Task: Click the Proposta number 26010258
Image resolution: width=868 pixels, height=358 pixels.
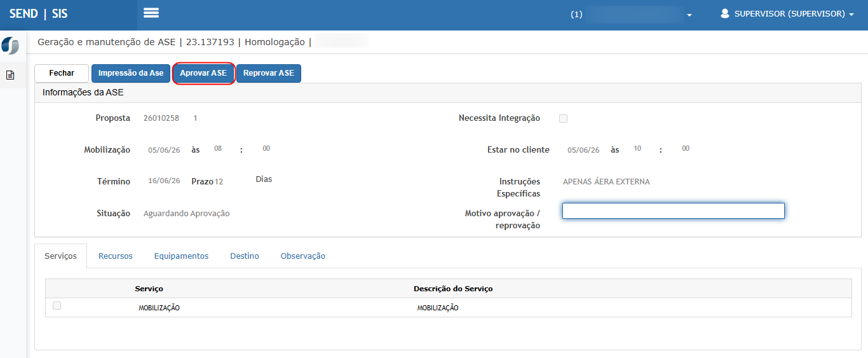Action: click(161, 118)
